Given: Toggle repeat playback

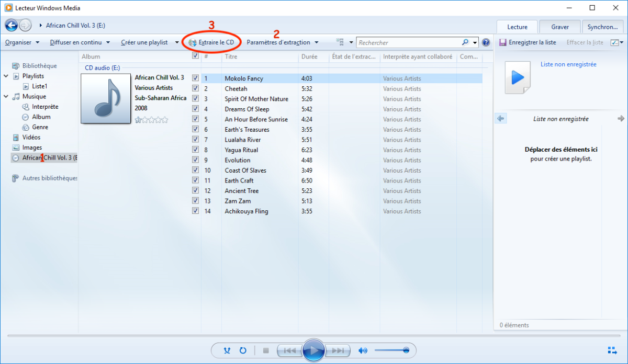Looking at the screenshot, I should (x=243, y=350).
